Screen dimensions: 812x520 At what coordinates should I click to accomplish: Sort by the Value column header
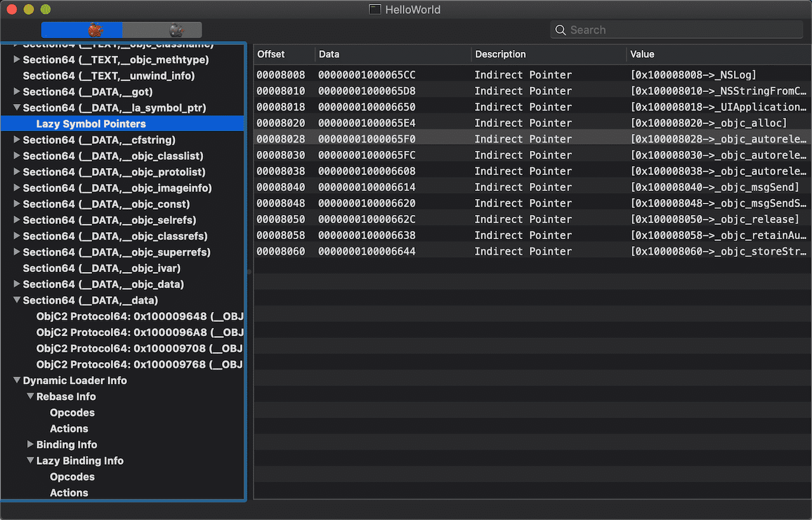[x=719, y=55]
